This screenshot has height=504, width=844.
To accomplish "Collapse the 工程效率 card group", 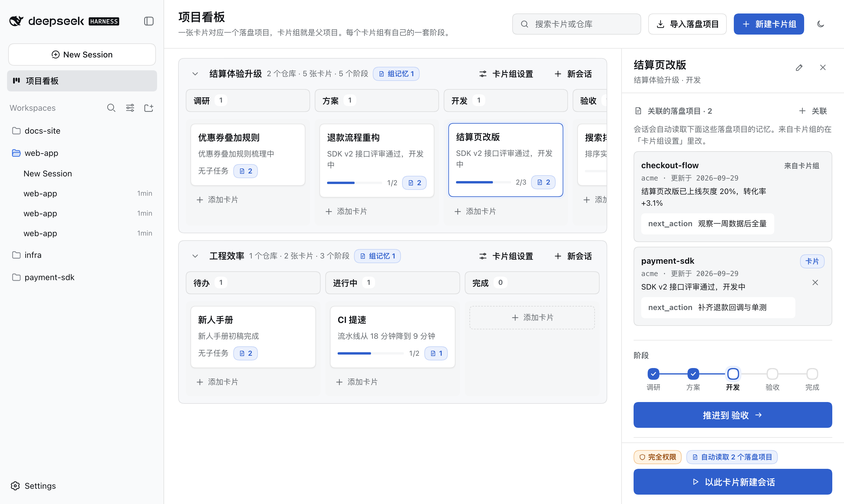I will (x=195, y=256).
